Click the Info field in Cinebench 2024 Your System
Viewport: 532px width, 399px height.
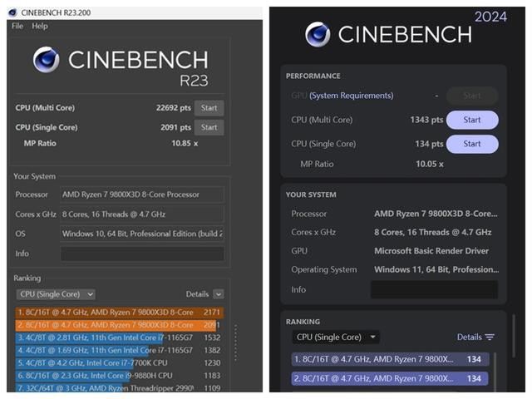click(435, 289)
